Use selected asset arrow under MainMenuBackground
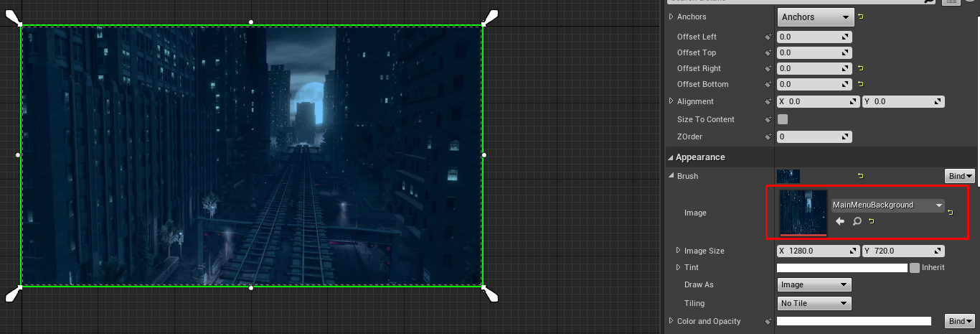This screenshot has width=980, height=334. (840, 221)
